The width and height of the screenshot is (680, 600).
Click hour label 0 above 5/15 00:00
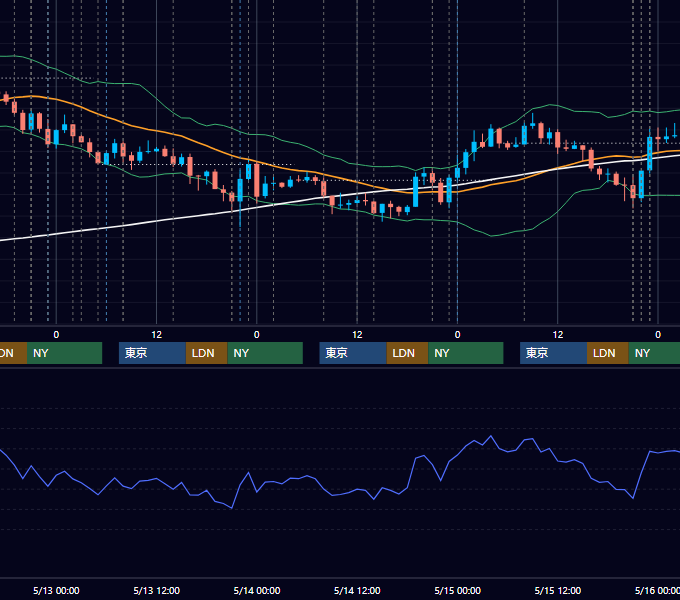click(458, 335)
